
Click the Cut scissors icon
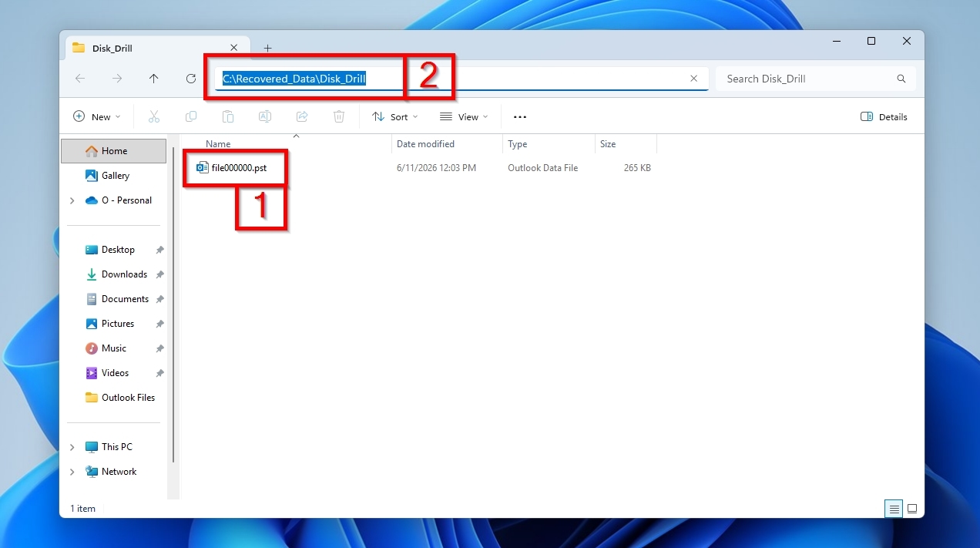154,116
